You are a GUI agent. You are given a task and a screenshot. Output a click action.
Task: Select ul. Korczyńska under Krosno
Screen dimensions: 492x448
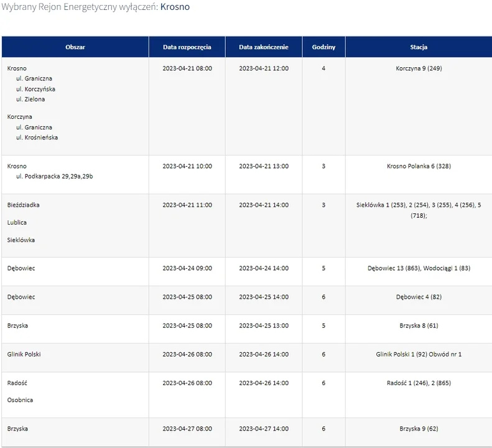pyautogui.click(x=36, y=89)
